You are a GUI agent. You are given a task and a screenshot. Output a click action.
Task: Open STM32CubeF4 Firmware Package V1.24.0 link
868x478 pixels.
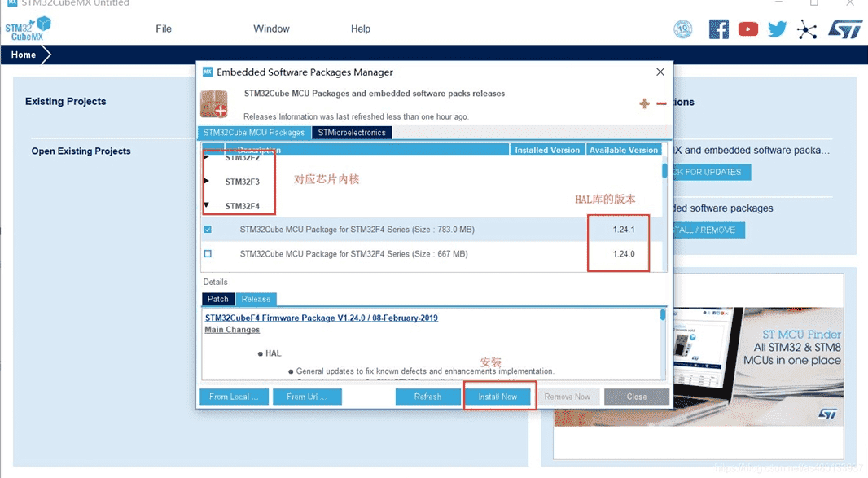[x=321, y=318]
